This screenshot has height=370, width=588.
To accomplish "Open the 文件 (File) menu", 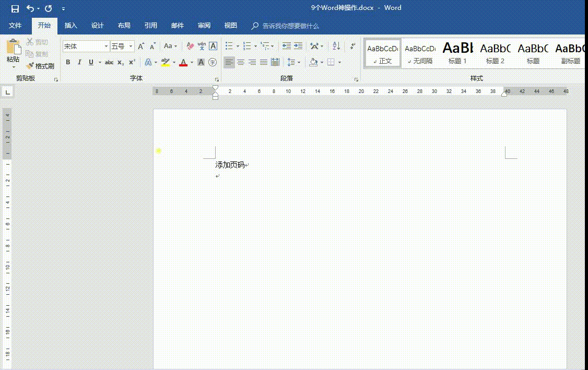I will pos(15,26).
